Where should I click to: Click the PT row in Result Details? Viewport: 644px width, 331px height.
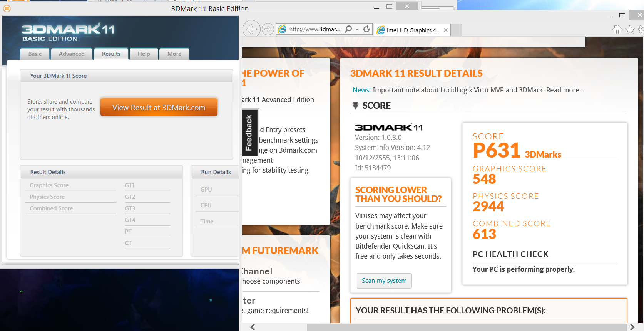click(x=147, y=232)
